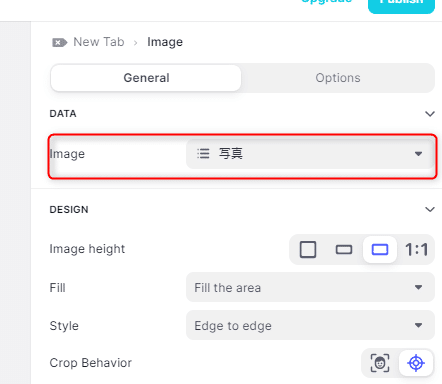Click the tag icon beside New Tab
The height and width of the screenshot is (384, 442).
[x=60, y=42]
